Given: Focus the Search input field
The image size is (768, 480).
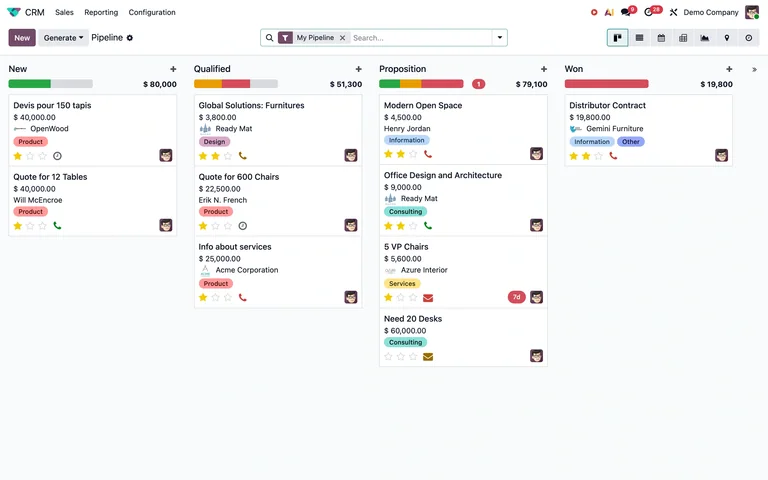Looking at the screenshot, I should (421, 38).
